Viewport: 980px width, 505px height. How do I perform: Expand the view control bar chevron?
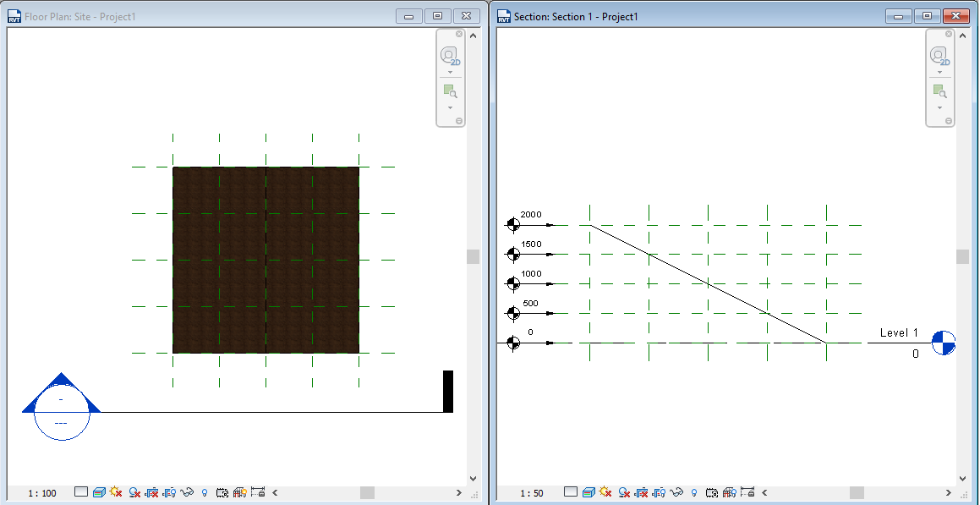coord(272,491)
